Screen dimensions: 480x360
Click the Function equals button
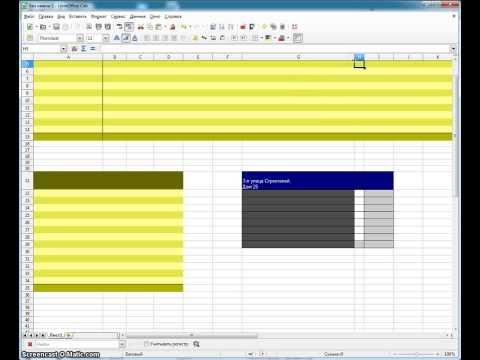tap(93, 49)
